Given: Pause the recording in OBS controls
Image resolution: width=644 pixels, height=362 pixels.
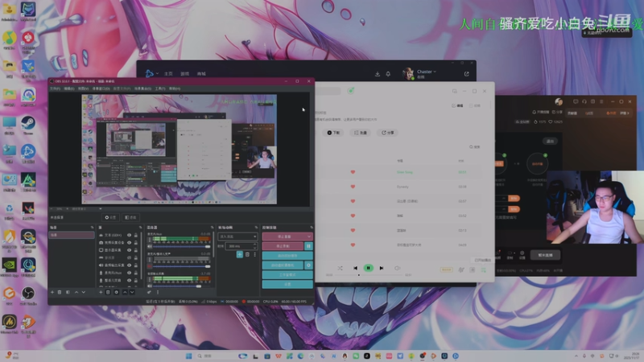Looking at the screenshot, I should click(308, 246).
